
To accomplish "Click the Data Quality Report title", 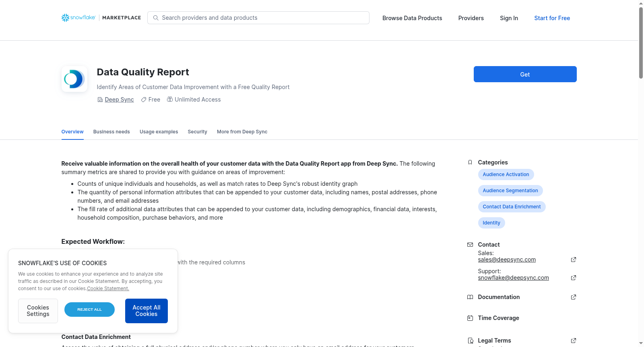I will [143, 72].
